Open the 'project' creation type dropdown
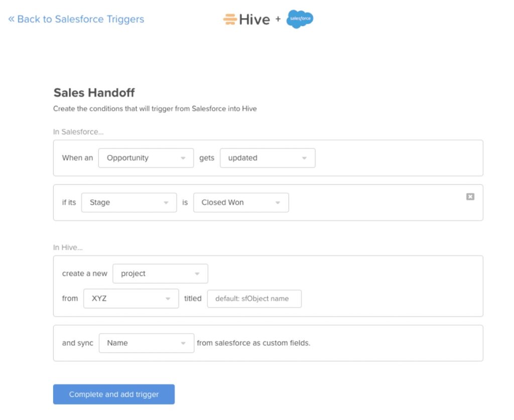This screenshot has height=420, width=514. pyautogui.click(x=160, y=273)
